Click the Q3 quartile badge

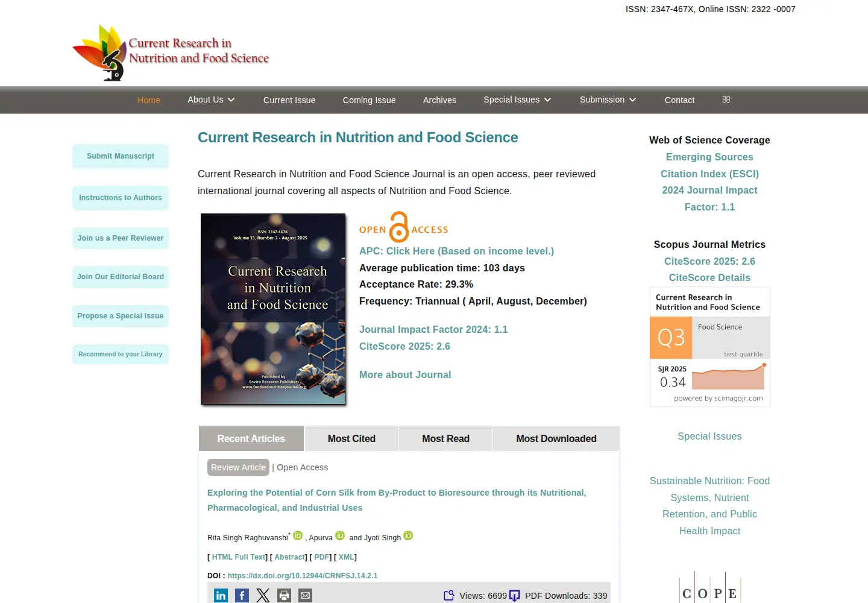click(x=671, y=338)
